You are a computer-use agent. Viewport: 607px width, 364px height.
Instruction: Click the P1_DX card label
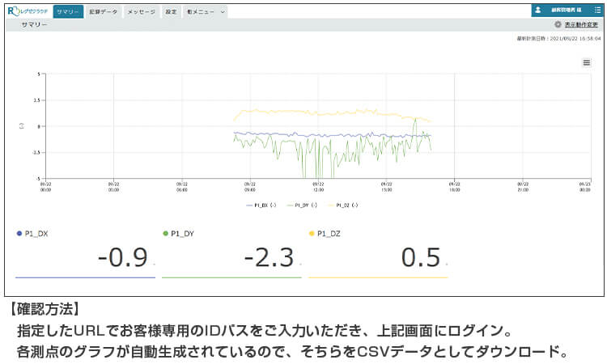click(x=36, y=233)
